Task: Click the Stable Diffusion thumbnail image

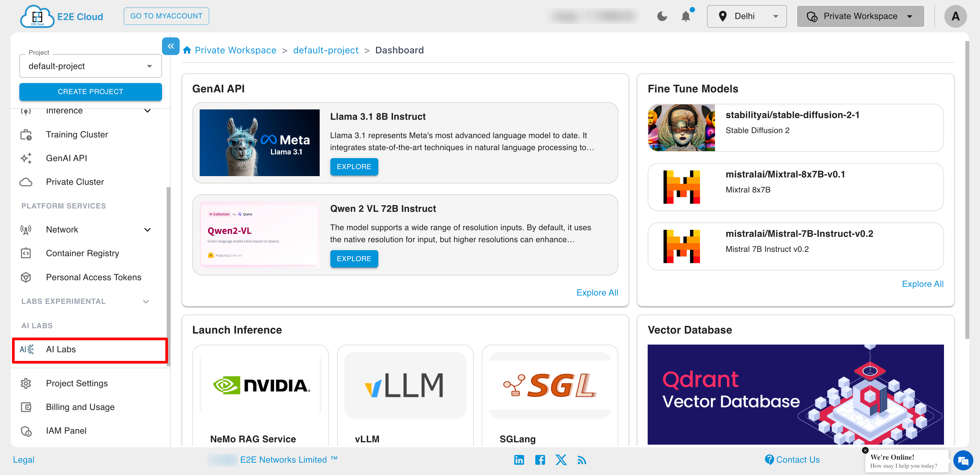Action: [x=681, y=127]
